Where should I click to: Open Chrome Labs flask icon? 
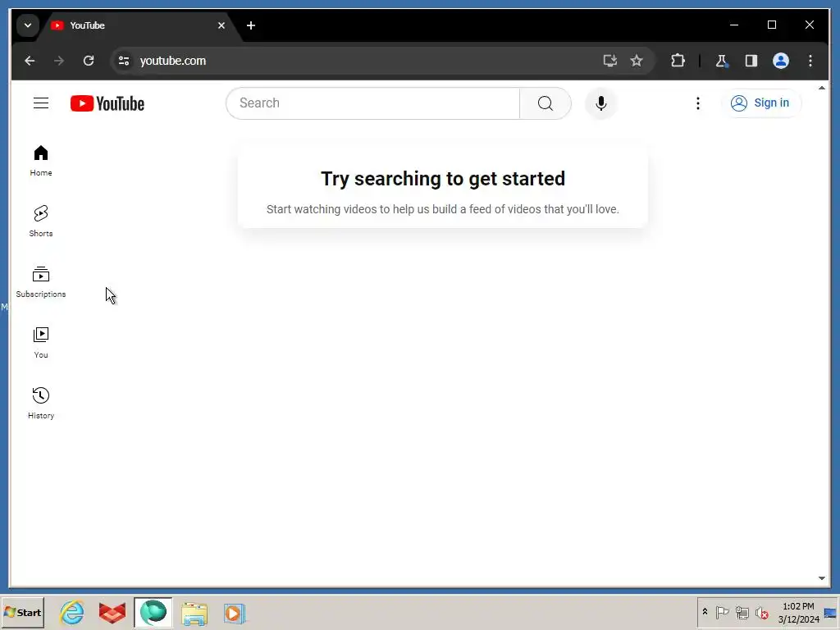722,61
